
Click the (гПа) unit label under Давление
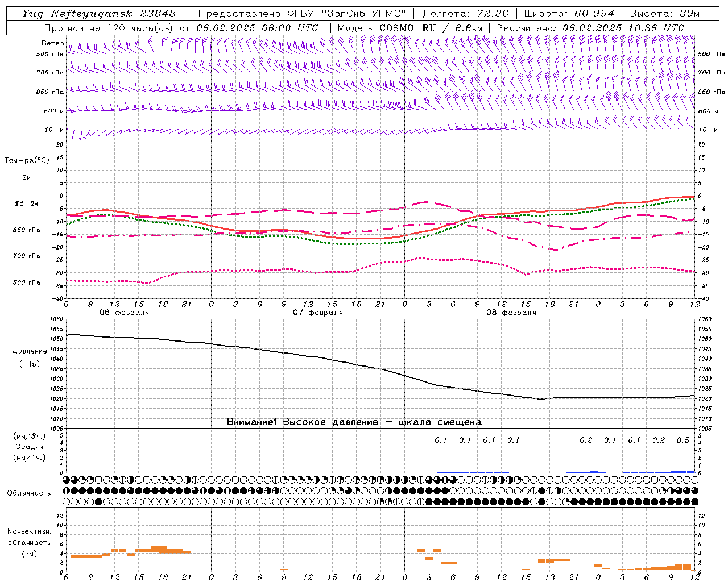(x=30, y=364)
